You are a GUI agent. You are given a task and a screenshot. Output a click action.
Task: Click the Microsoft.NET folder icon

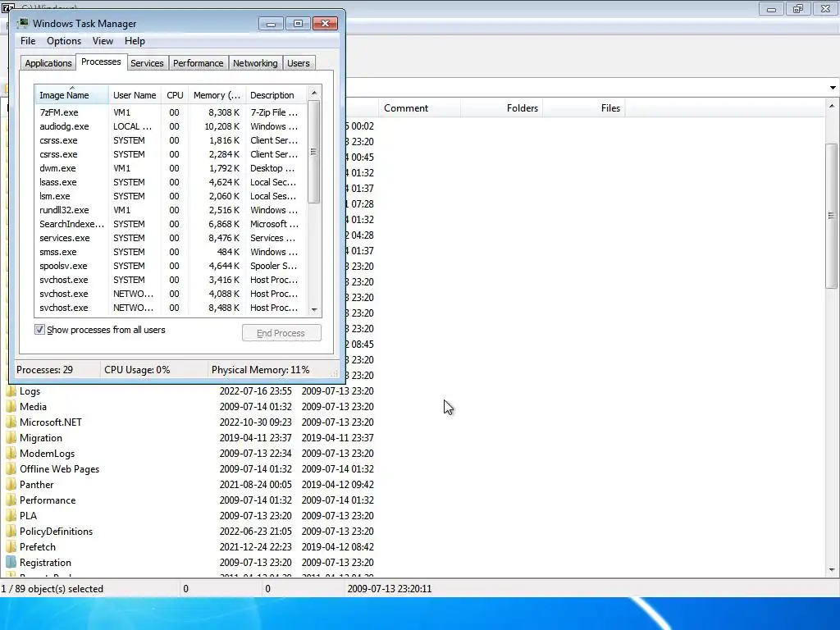(x=11, y=422)
